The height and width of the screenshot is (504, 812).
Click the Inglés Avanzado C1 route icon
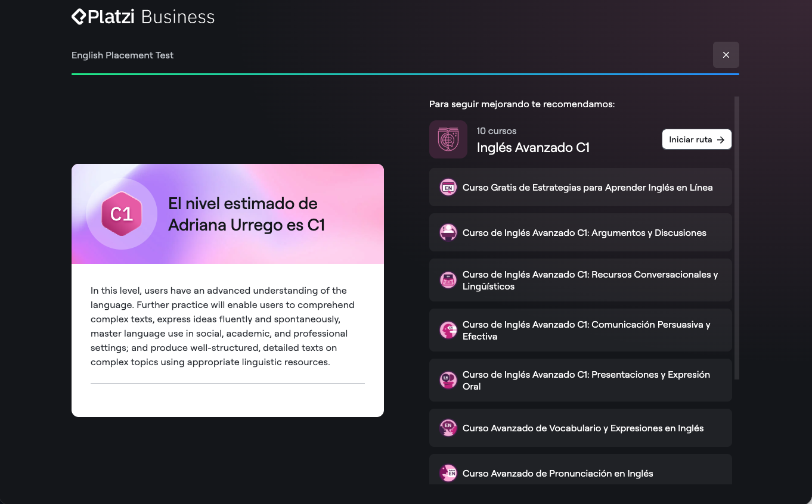[x=448, y=139]
